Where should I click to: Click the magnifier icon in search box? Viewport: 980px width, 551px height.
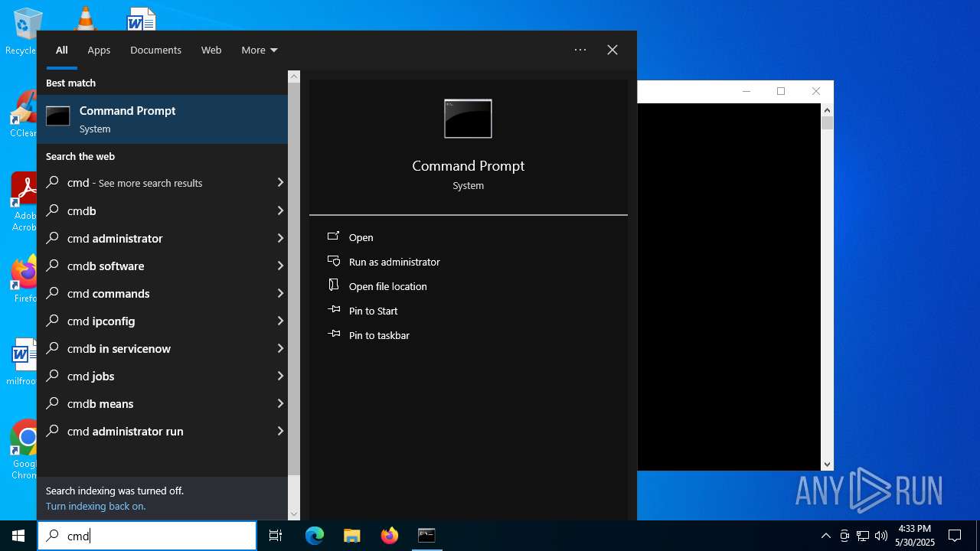coord(53,536)
